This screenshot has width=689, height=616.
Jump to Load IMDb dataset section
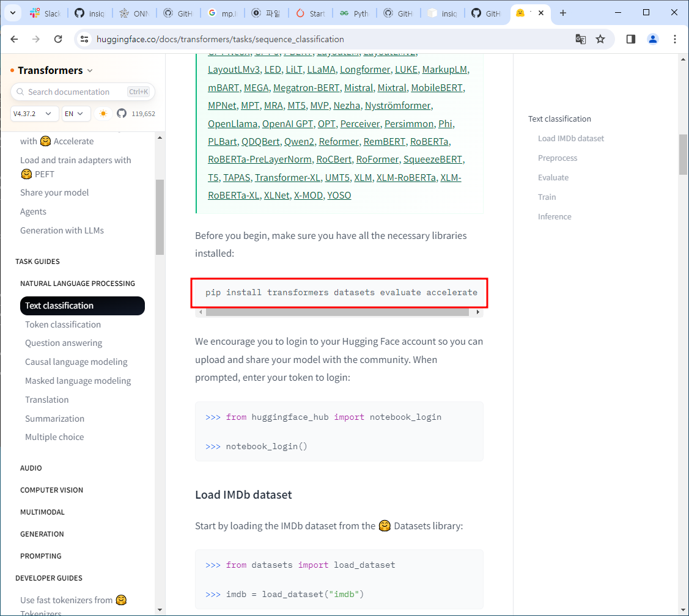click(x=571, y=138)
